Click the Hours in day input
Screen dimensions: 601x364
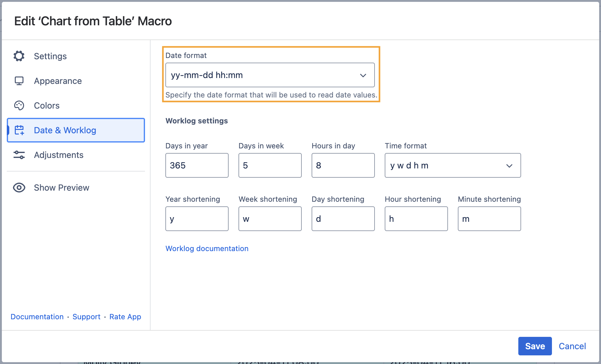coord(343,166)
